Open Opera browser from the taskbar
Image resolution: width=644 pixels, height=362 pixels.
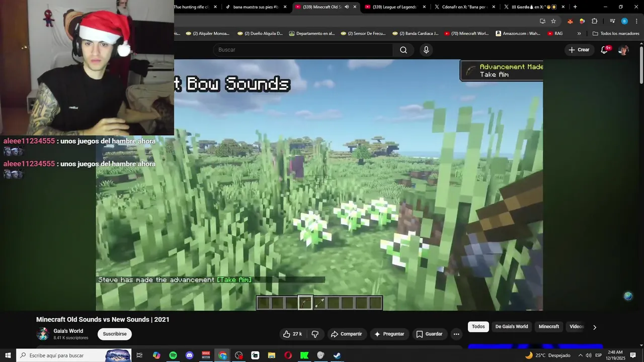(x=288, y=355)
